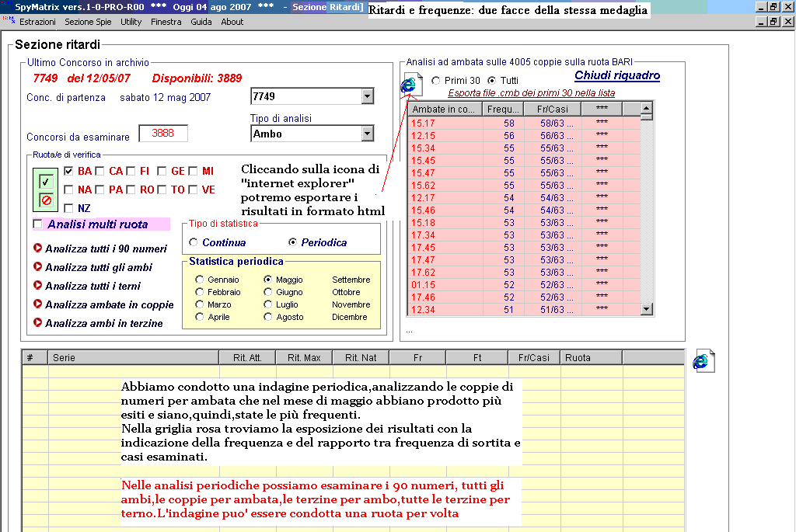This screenshot has width=796, height=532.
Task: Select the 12.15 pair row
Action: click(525, 135)
